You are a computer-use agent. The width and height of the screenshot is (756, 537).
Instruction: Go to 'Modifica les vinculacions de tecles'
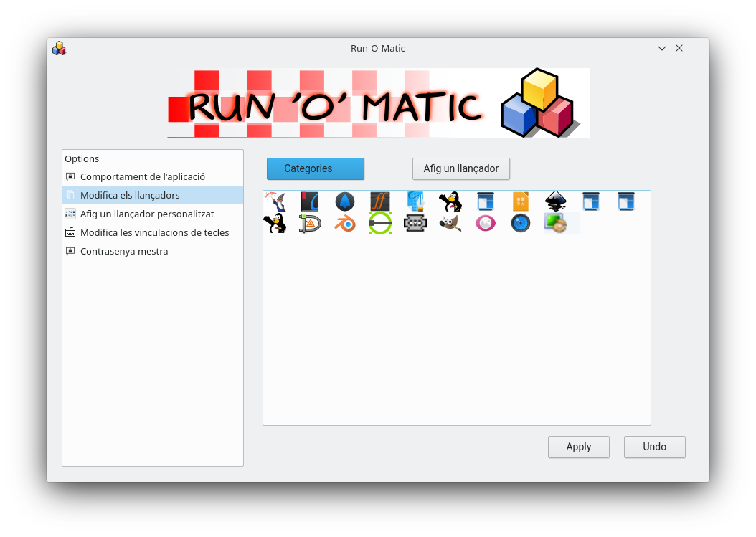point(153,233)
